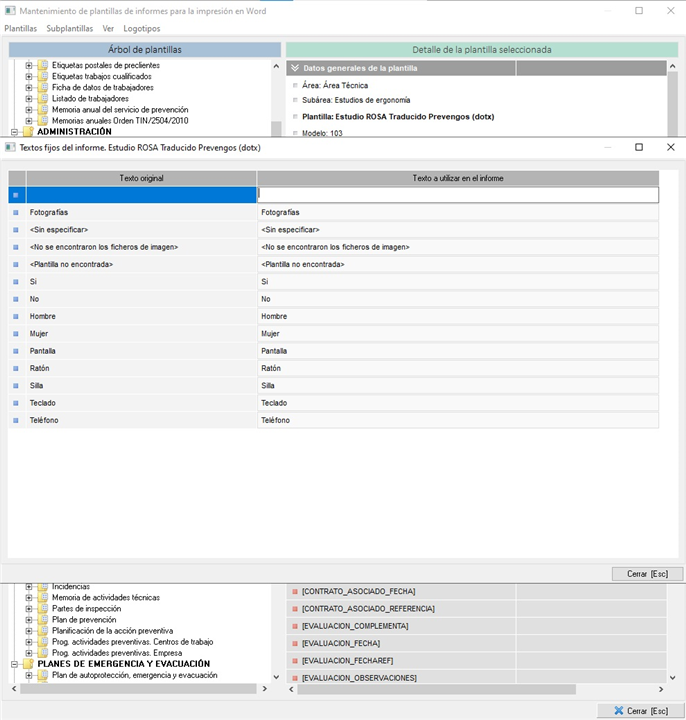This screenshot has height=720, width=686.
Task: Collapse the ADMINISTRACIÓN folder
Action: [x=14, y=132]
